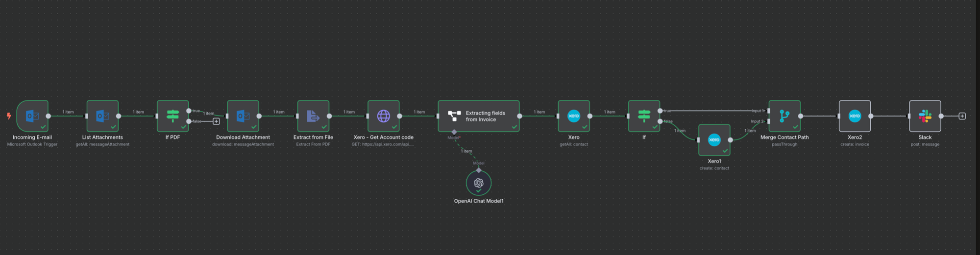
Task: Click the false output of If PDF
Action: click(189, 121)
